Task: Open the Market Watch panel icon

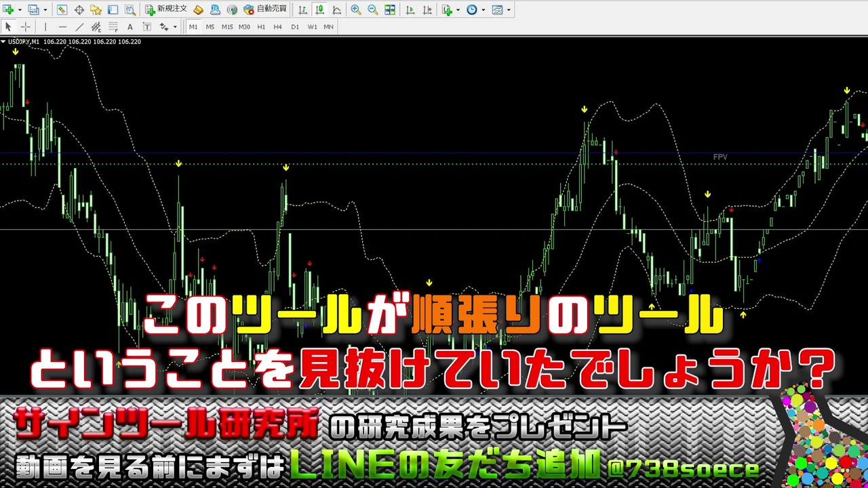Action: 62,9
